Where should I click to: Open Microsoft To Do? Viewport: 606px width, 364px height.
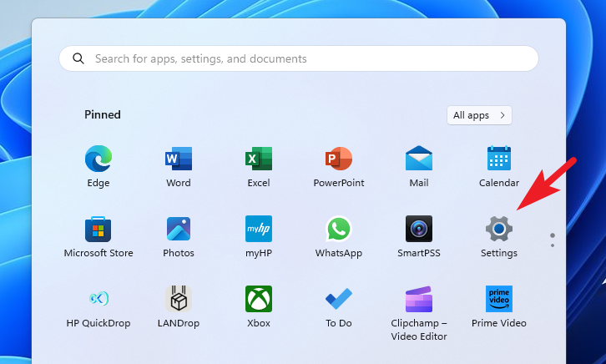click(x=339, y=306)
